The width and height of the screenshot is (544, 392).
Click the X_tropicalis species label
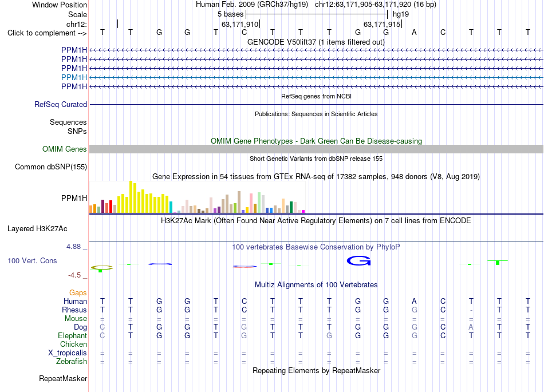pos(67,353)
